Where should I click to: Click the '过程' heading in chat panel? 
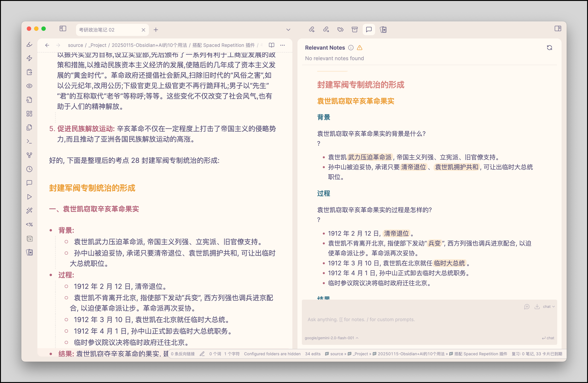point(323,193)
